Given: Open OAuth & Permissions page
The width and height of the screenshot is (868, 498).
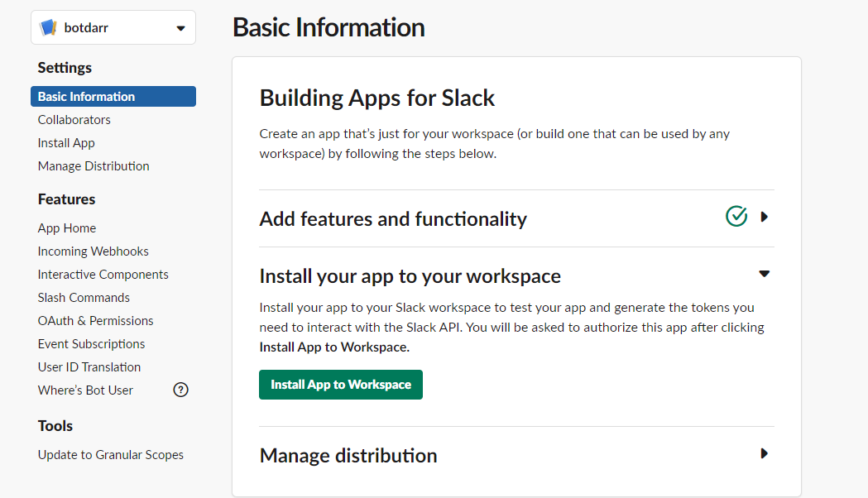Looking at the screenshot, I should point(95,321).
